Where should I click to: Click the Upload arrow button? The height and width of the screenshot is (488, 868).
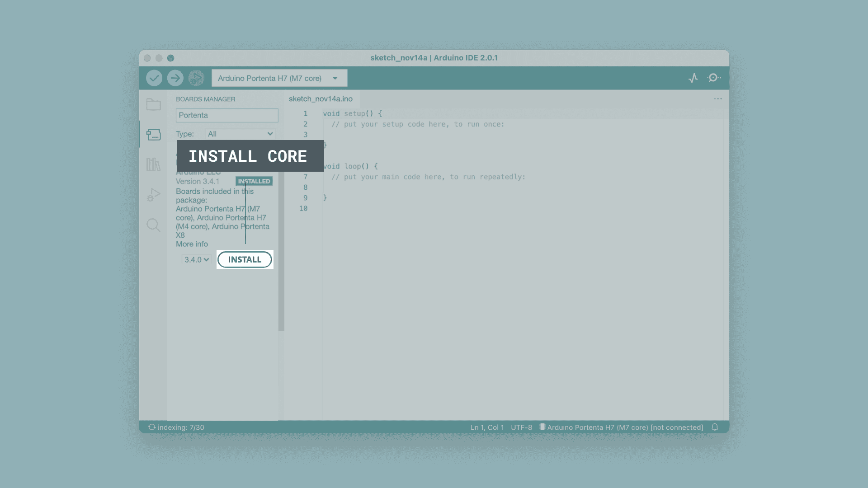pyautogui.click(x=175, y=78)
